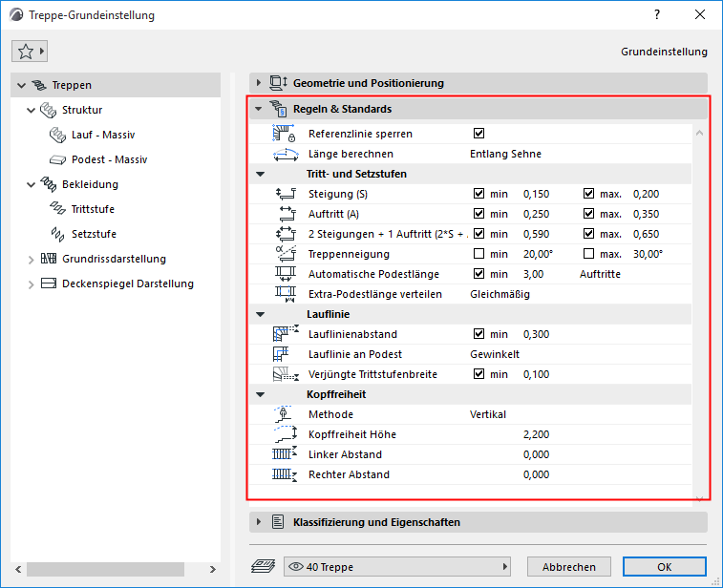
Task: Edit Kopffreiheit Höhe value 2,200
Action: click(x=536, y=434)
